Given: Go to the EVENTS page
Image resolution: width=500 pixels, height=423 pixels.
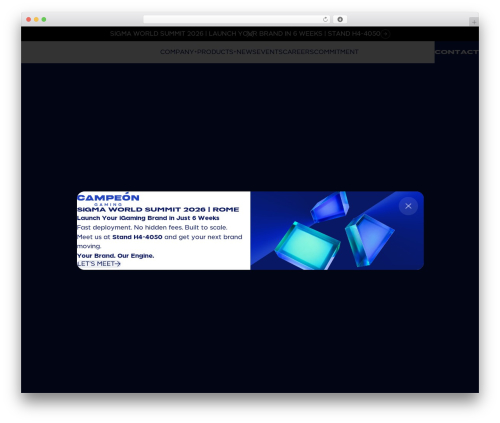Looking at the screenshot, I should (269, 52).
